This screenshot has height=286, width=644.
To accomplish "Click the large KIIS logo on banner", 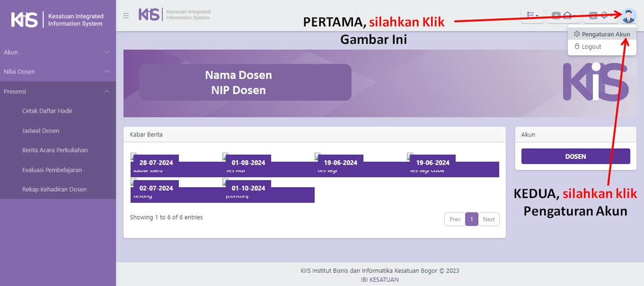I will 595,82.
